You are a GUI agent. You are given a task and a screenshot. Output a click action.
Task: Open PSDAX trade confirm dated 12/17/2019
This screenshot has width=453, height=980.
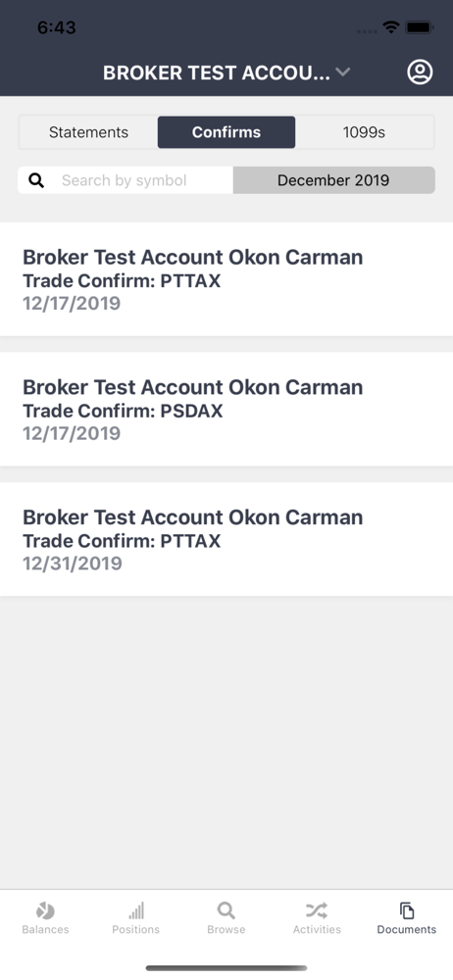226,410
